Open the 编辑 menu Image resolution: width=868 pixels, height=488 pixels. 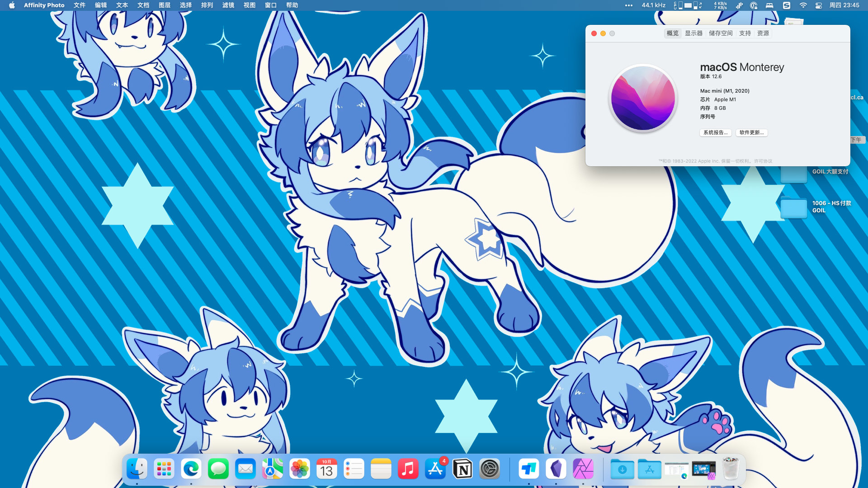point(101,5)
